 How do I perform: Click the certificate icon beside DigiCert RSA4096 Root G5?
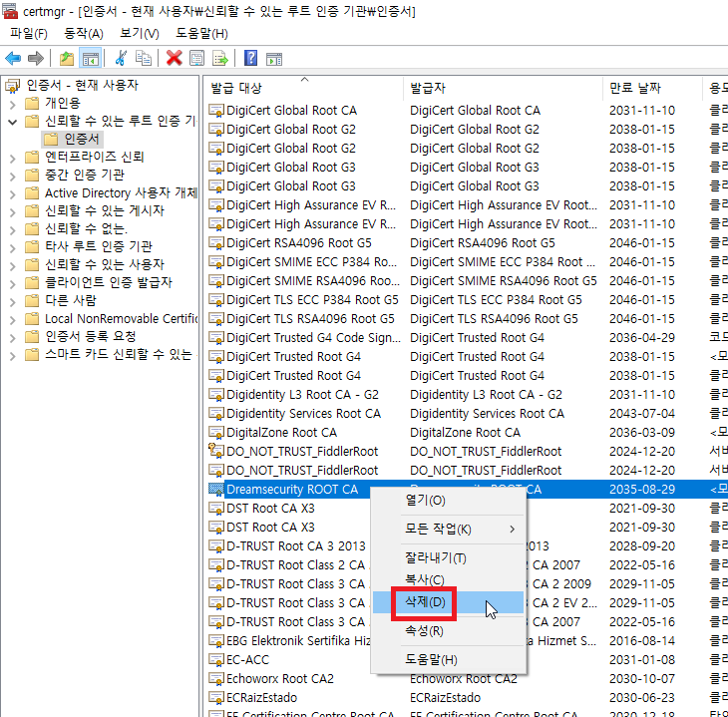(x=216, y=243)
